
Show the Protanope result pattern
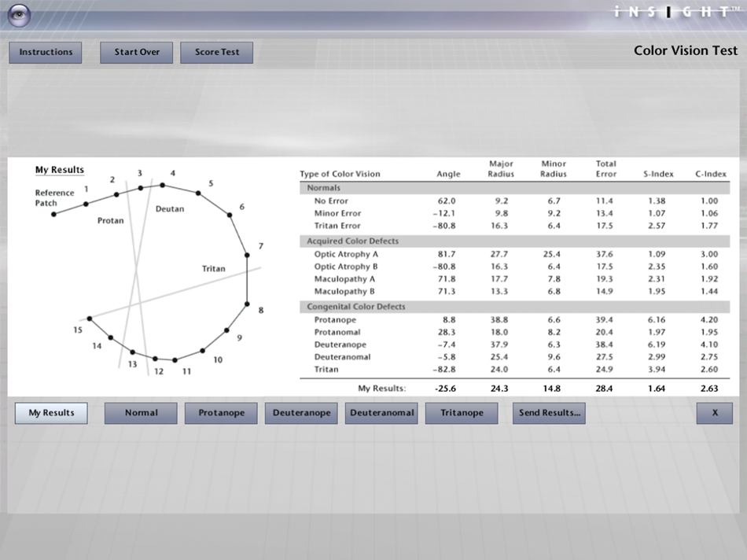tap(221, 413)
